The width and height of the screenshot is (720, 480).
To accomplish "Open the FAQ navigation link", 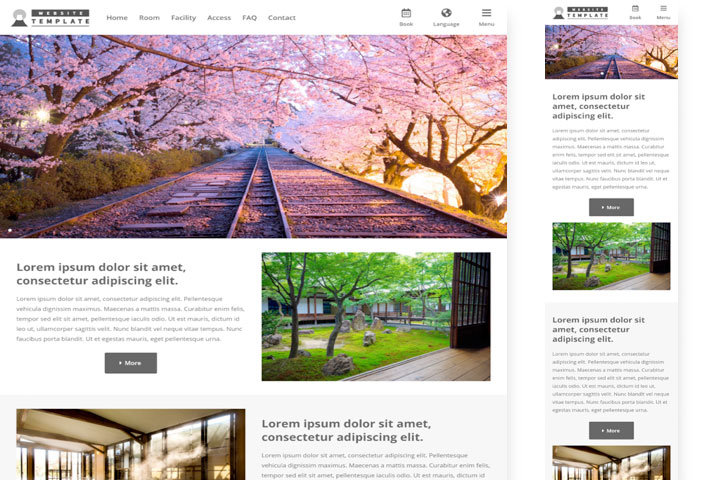I will (249, 18).
